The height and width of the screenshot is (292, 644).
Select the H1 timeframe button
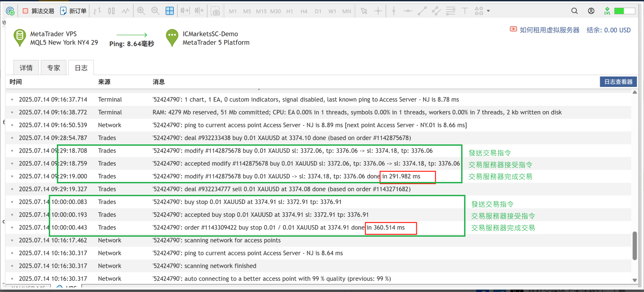pos(290,11)
